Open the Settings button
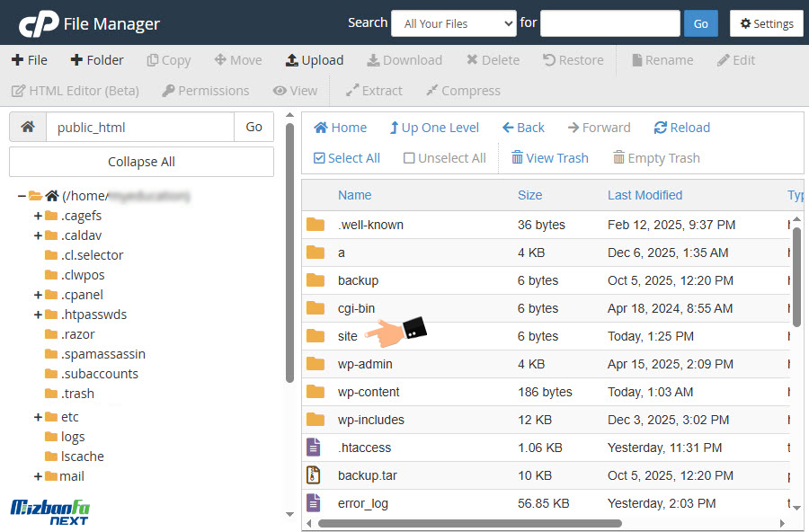 (x=766, y=23)
